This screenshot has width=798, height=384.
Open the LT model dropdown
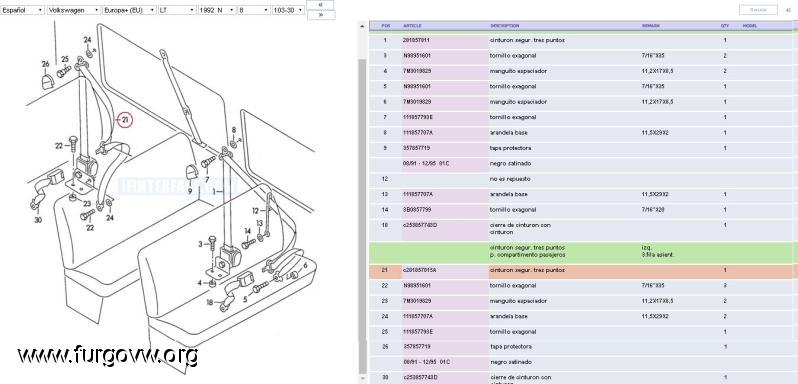tap(177, 10)
